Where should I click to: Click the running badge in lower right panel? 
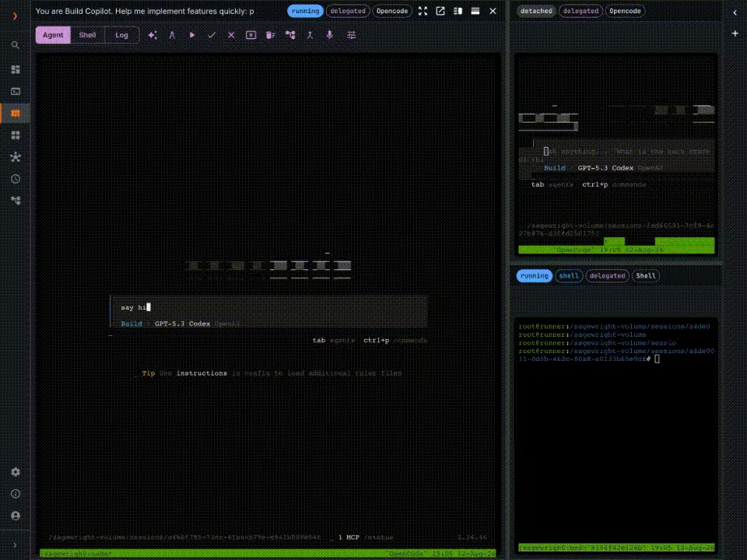pos(535,275)
